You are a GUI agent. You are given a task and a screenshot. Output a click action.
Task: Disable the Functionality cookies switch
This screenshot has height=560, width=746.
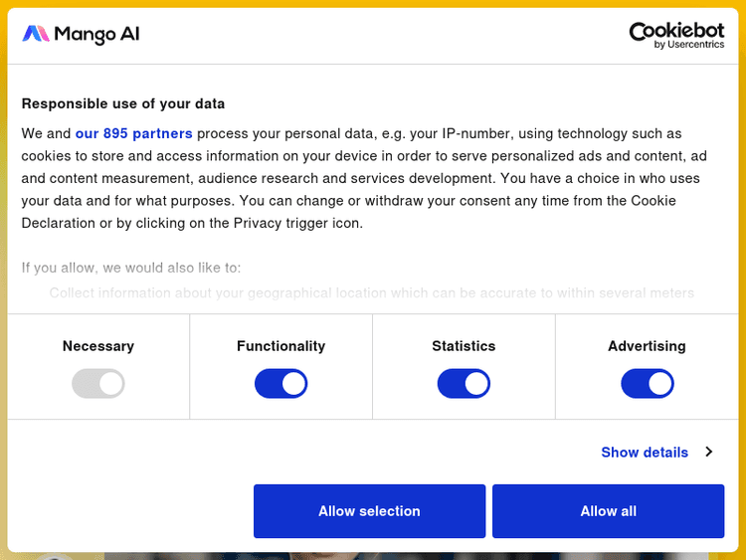click(x=280, y=384)
